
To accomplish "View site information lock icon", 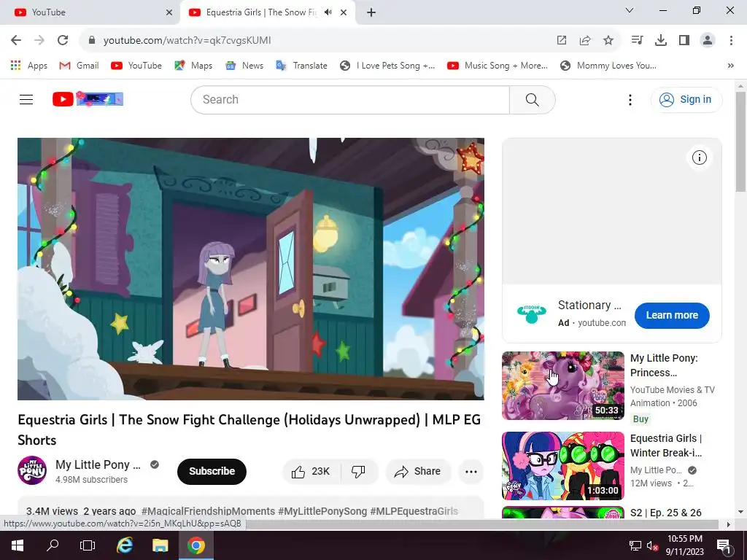I will pos(92,41).
